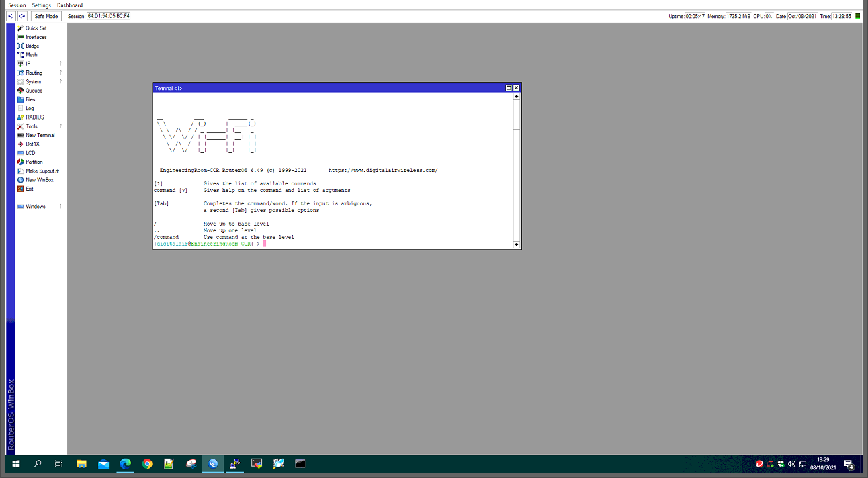Open the Interfaces list
The height and width of the screenshot is (478, 868).
(x=36, y=37)
